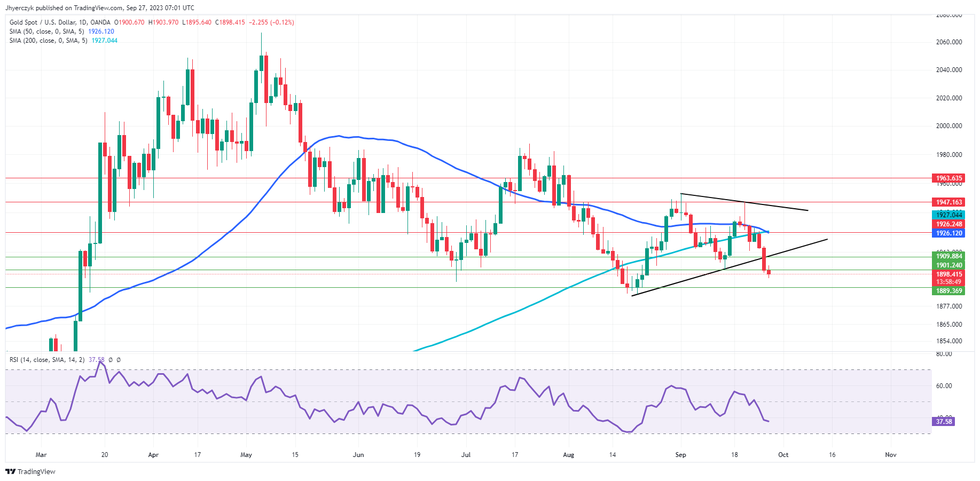Click the Jul label on the date axis
Image resolution: width=980 pixels, height=481 pixels.
[x=466, y=455]
